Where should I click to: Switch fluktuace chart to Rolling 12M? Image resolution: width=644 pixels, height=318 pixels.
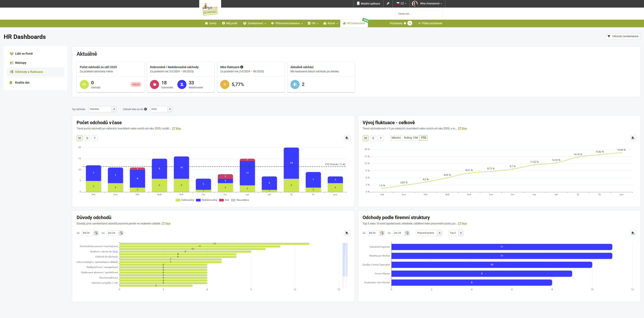click(411, 138)
